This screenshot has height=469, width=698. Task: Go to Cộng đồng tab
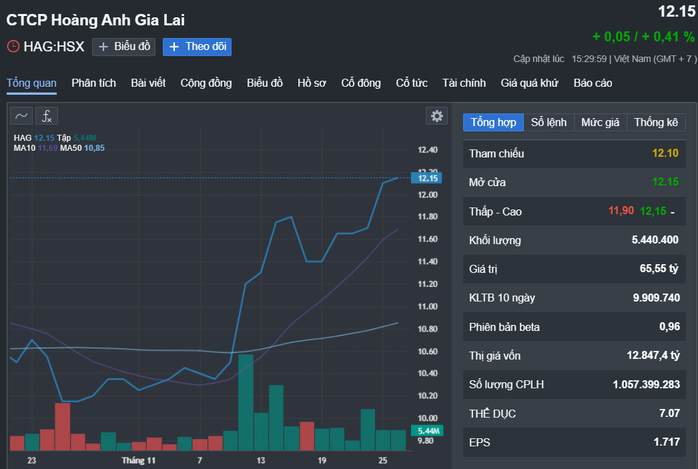206,83
